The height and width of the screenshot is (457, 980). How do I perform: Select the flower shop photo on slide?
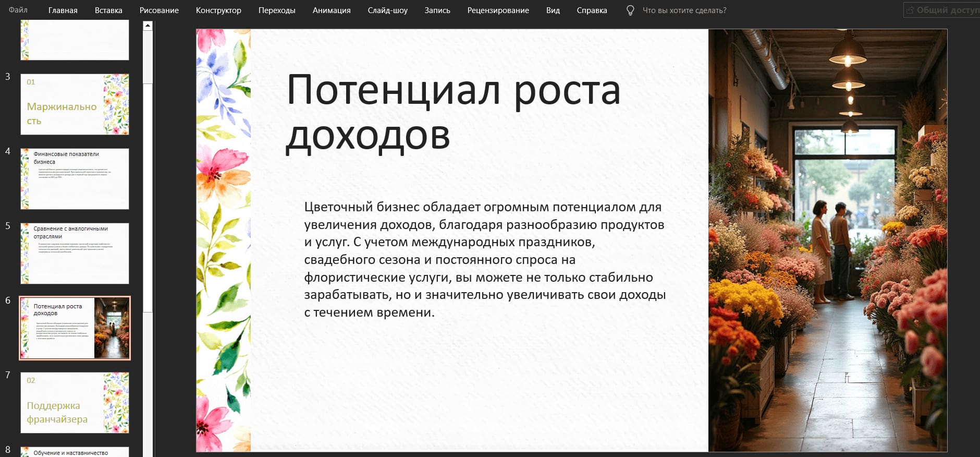coord(828,240)
